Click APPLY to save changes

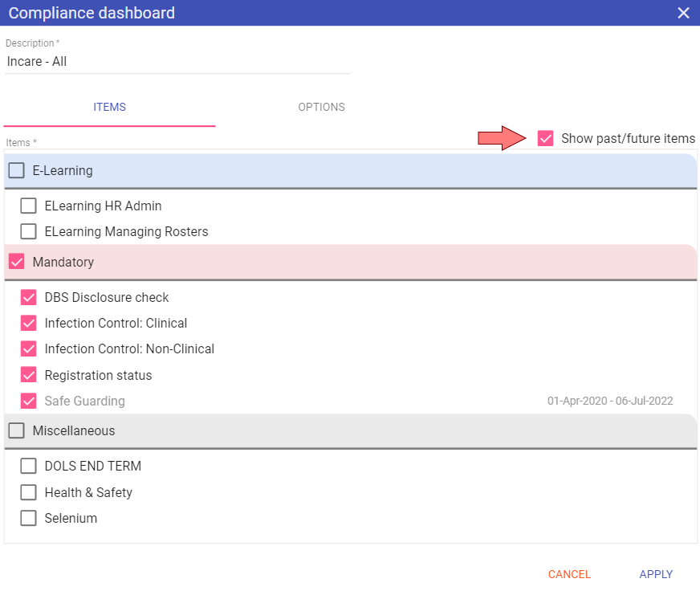pyautogui.click(x=656, y=574)
